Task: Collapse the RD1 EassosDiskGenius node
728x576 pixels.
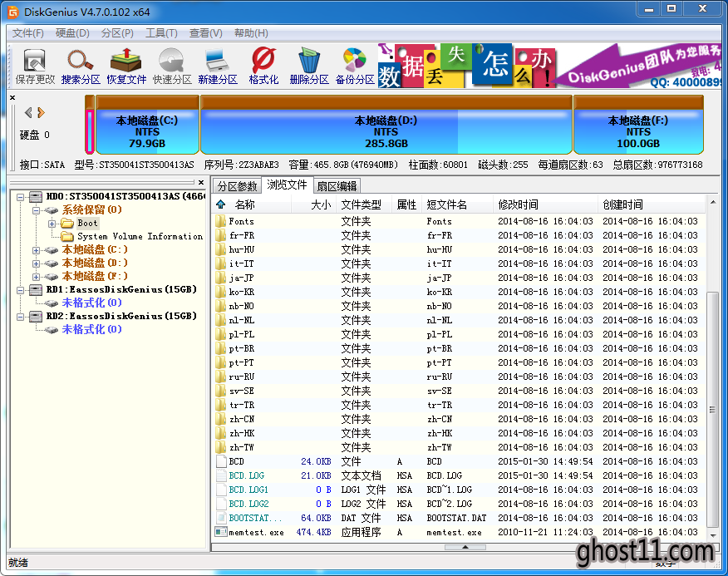Action: tap(21, 290)
